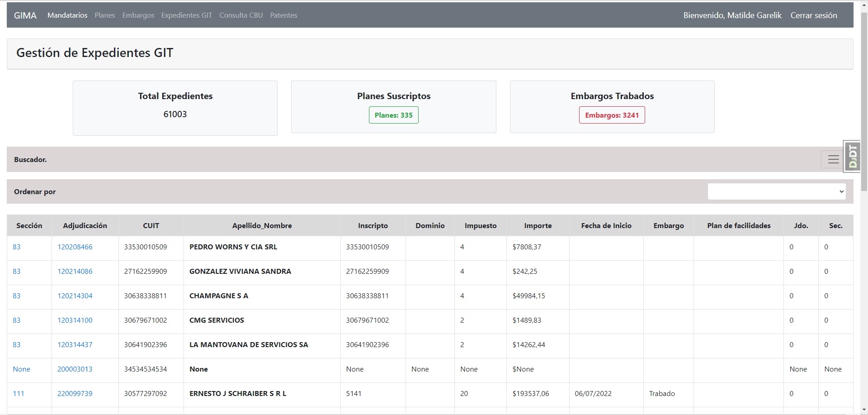
Task: Select the name CHAMPAGNE S A
Action: tap(219, 296)
